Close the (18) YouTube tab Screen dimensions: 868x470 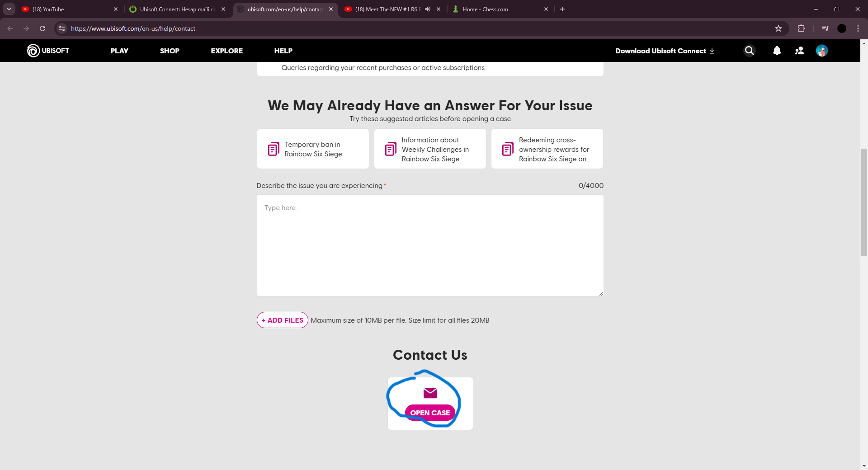click(x=116, y=9)
